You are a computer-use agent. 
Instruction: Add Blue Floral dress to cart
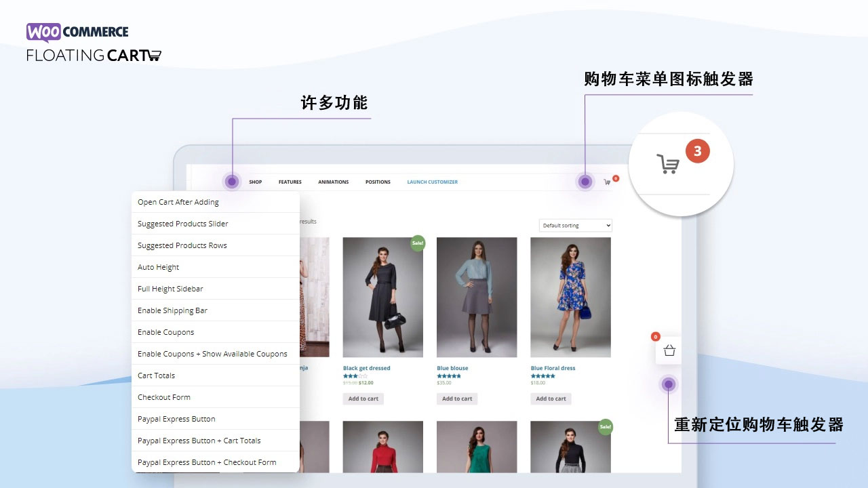(551, 399)
